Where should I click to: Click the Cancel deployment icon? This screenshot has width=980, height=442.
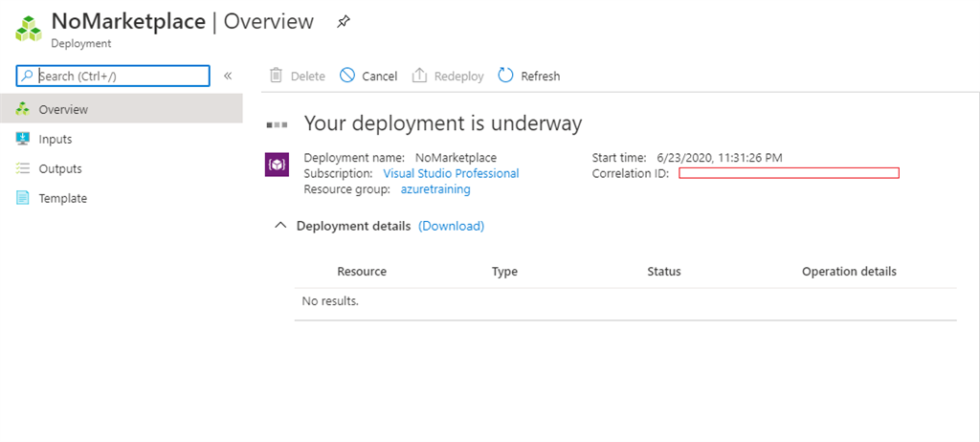pyautogui.click(x=347, y=76)
